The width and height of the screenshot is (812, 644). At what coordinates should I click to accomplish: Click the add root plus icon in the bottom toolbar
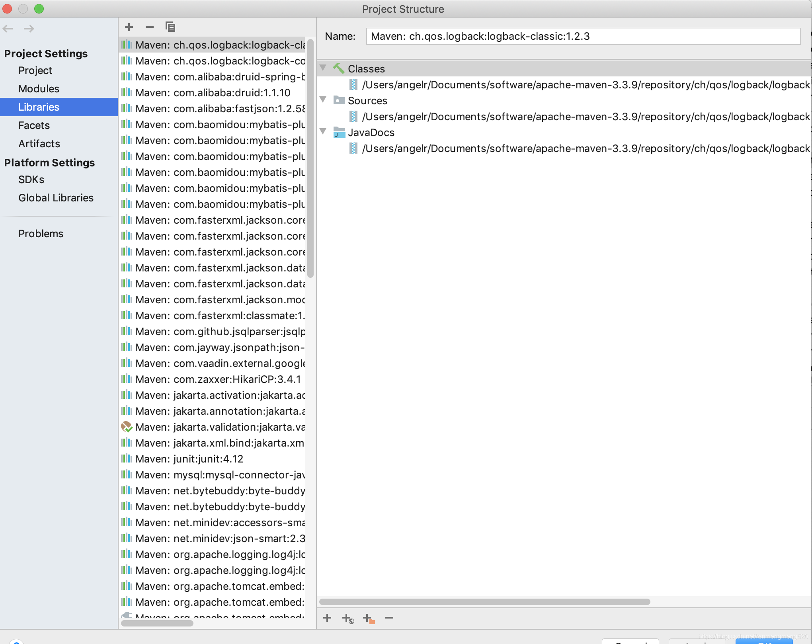click(x=327, y=618)
